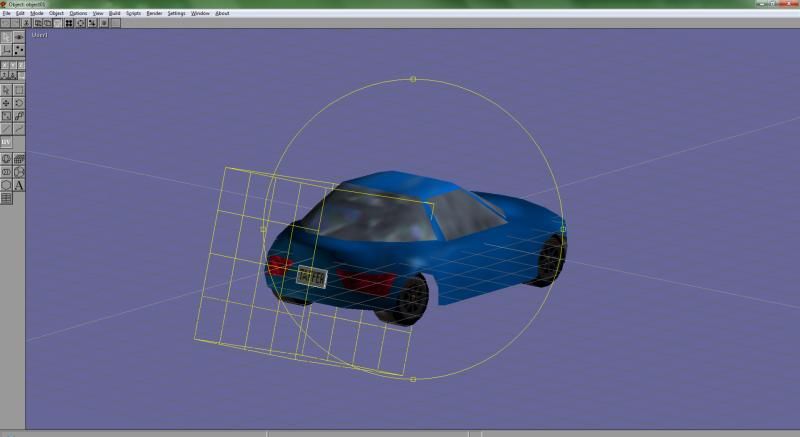
Task: Click the four-squares view layout icon
Action: tap(69, 23)
